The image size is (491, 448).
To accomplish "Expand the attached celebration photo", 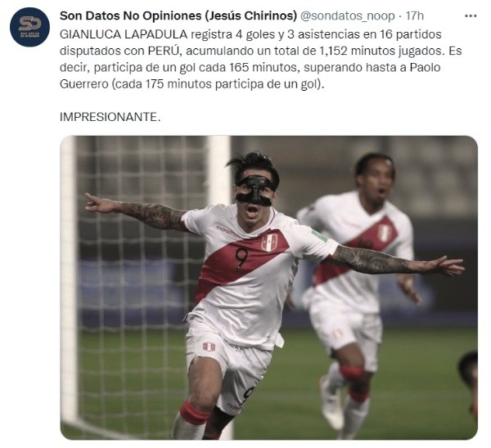I will (x=268, y=288).
